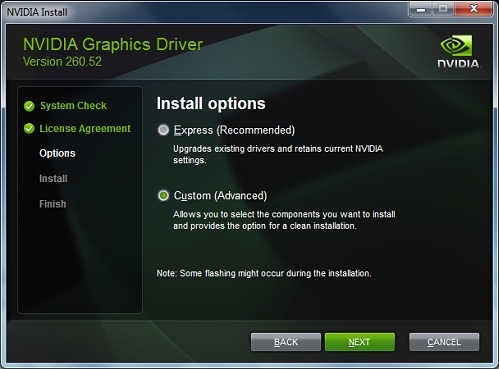Click the System Check green checkmark icon
Screen dimensions: 499x369
(29, 106)
